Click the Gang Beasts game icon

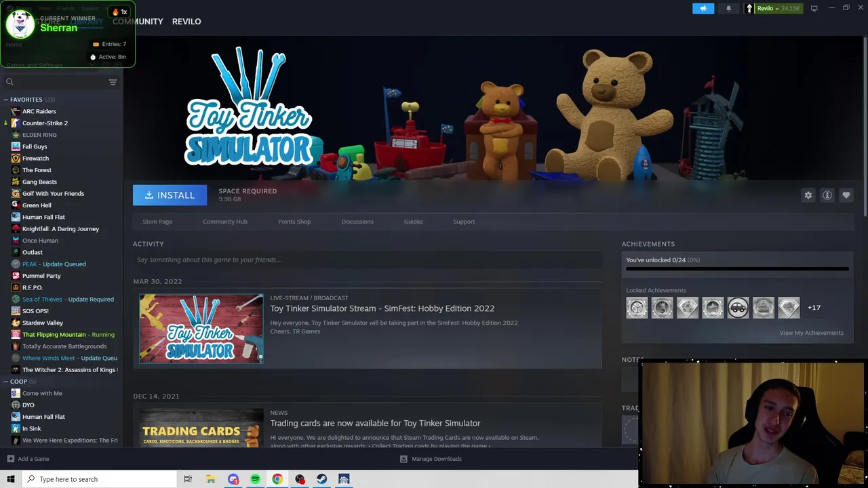tap(16, 182)
